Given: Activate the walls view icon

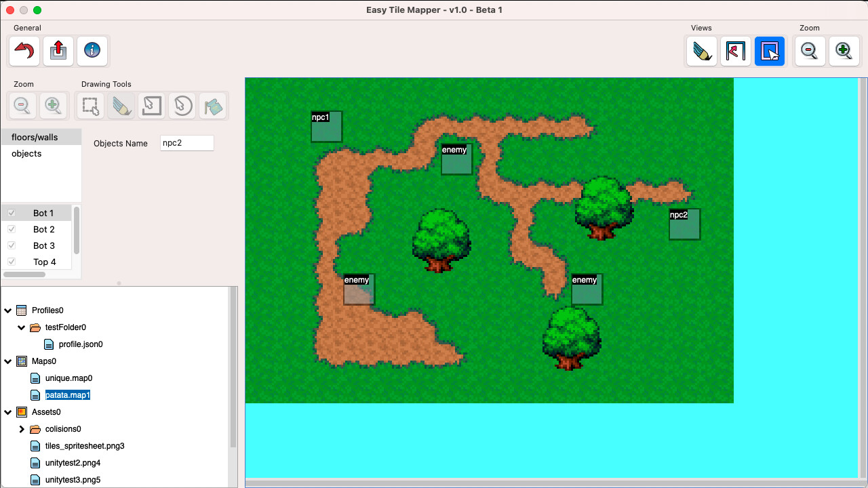Looking at the screenshot, I should click(735, 51).
